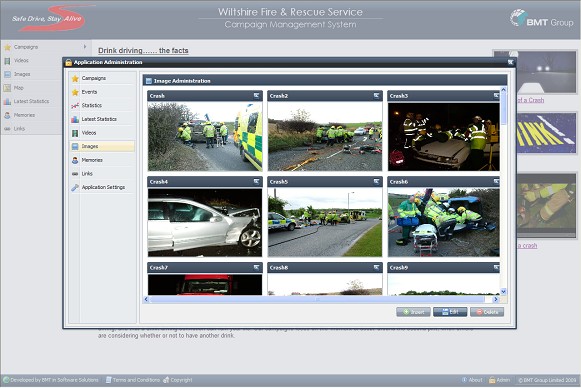
Task: Expand the Crash8 image panel corner icon
Action: point(376,267)
